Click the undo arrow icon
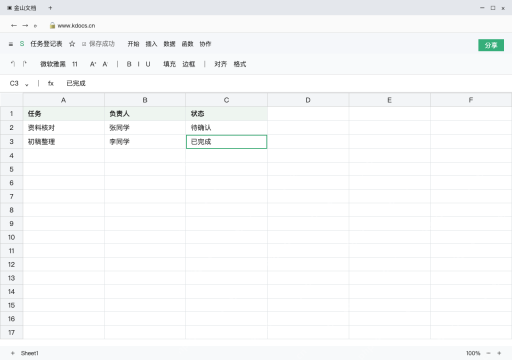The height and width of the screenshot is (360, 512). tap(13, 64)
